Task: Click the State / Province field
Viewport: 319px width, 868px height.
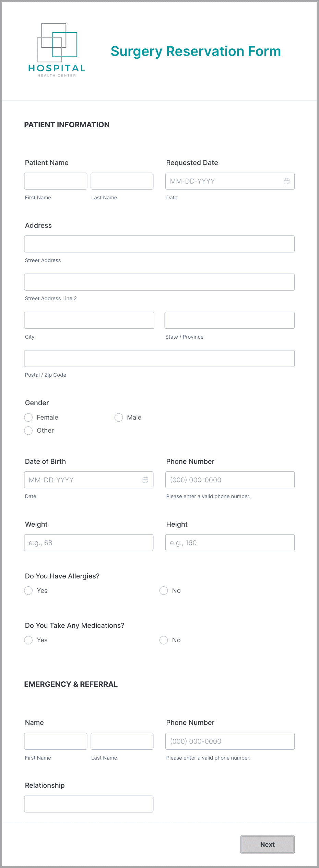Action: (229, 320)
